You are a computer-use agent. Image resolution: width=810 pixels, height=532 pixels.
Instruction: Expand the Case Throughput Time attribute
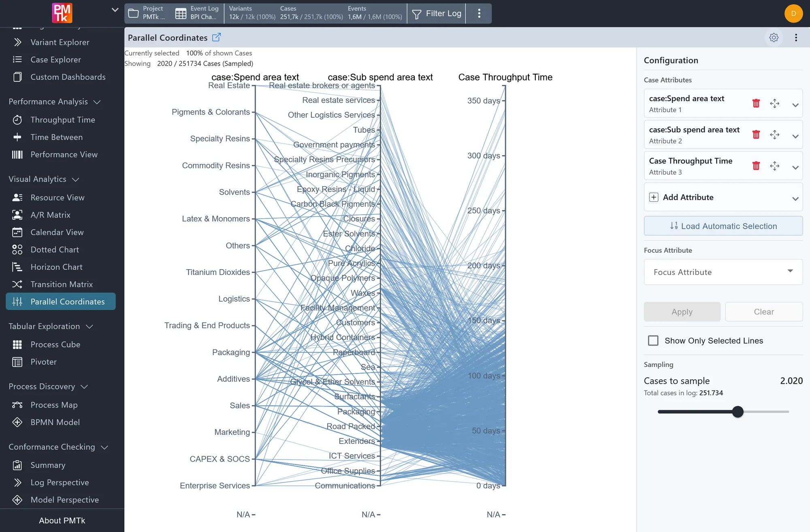pos(795,167)
